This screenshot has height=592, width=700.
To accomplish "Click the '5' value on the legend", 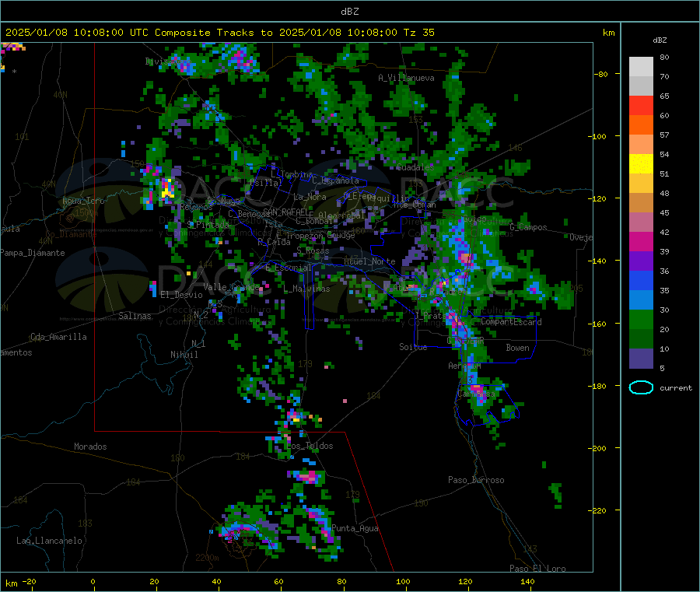I will 662,368.
